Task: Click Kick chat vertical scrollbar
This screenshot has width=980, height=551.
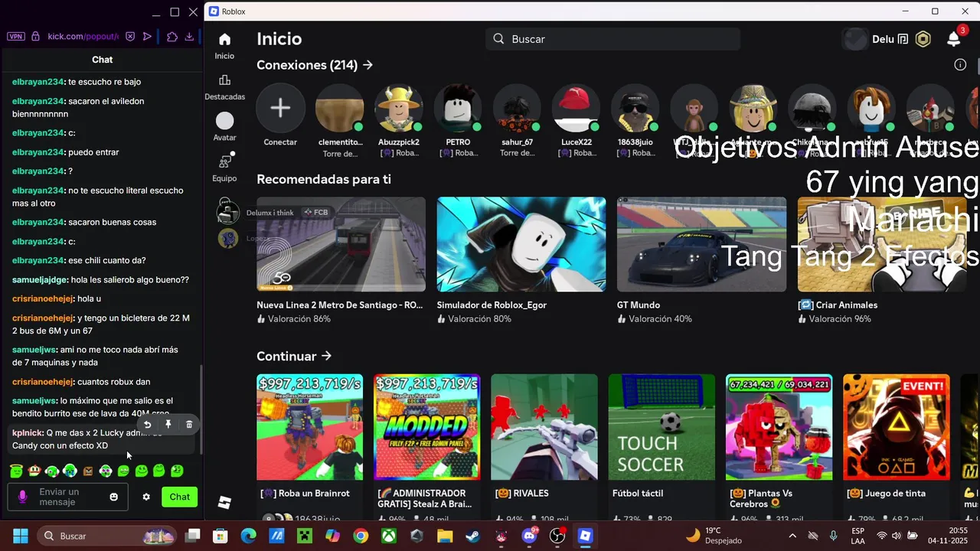Action: point(201,409)
